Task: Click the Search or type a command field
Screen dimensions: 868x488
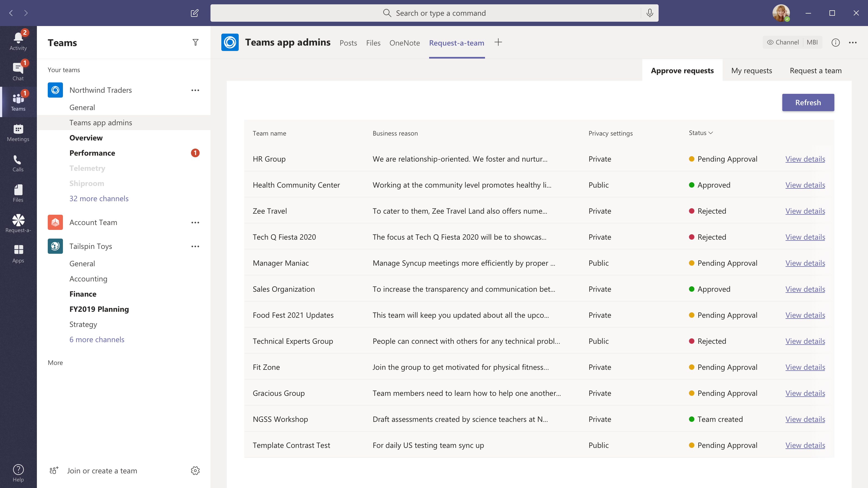Action: point(434,13)
